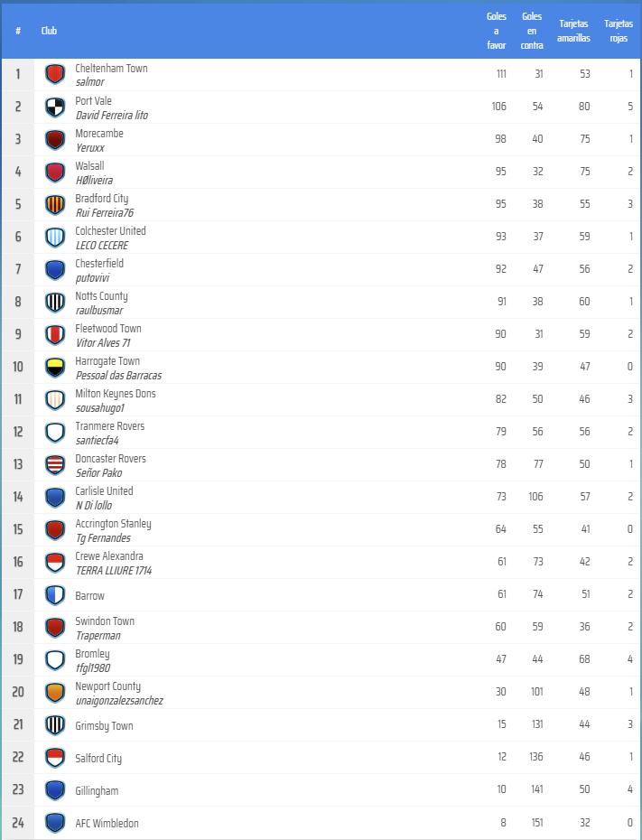The height and width of the screenshot is (840, 642).
Task: Click the Crewe Alexandra crest
Action: click(55, 563)
